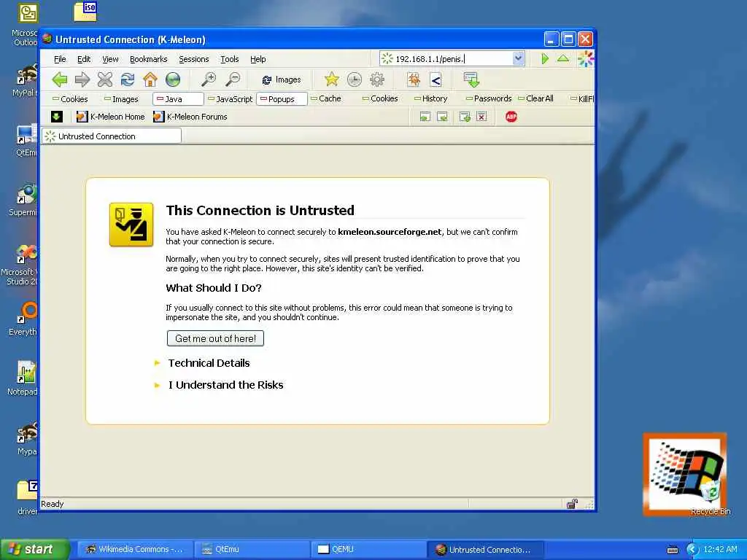Open K-Meleon Home bookmark
This screenshot has width=747, height=560.
[x=111, y=117]
